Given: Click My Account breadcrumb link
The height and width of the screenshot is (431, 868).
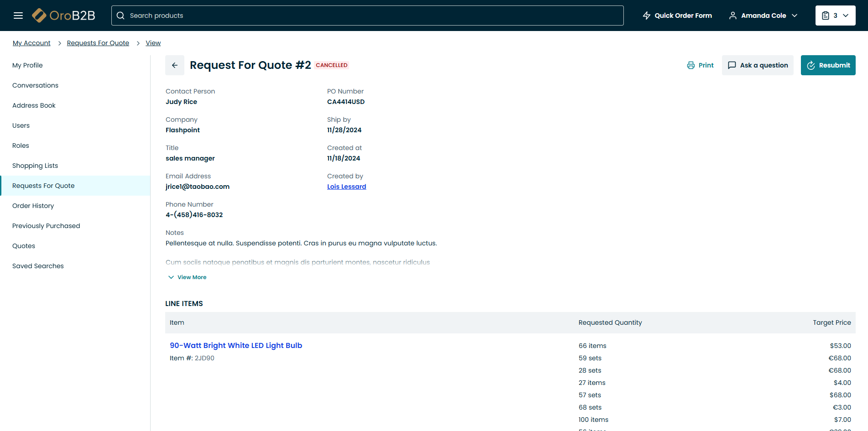Looking at the screenshot, I should click(x=31, y=43).
